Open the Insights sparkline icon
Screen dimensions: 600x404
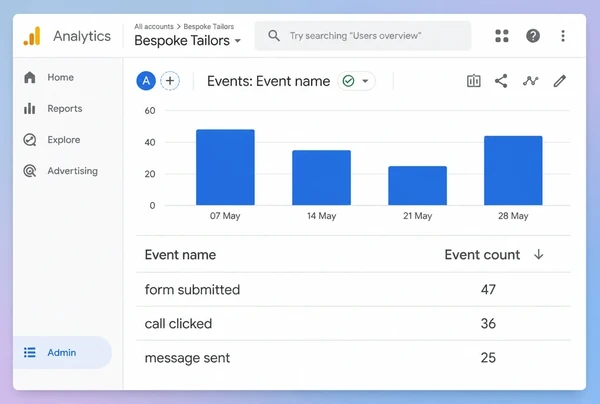(x=530, y=81)
